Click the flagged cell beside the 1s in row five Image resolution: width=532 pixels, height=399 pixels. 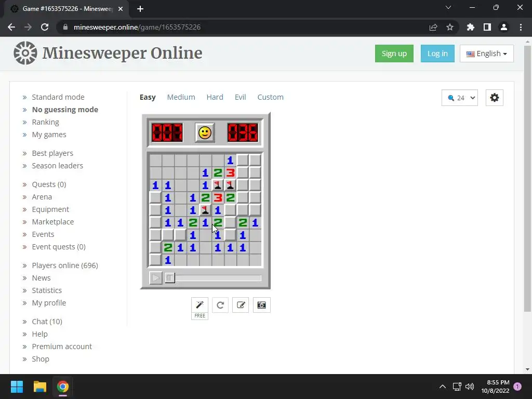(x=205, y=210)
